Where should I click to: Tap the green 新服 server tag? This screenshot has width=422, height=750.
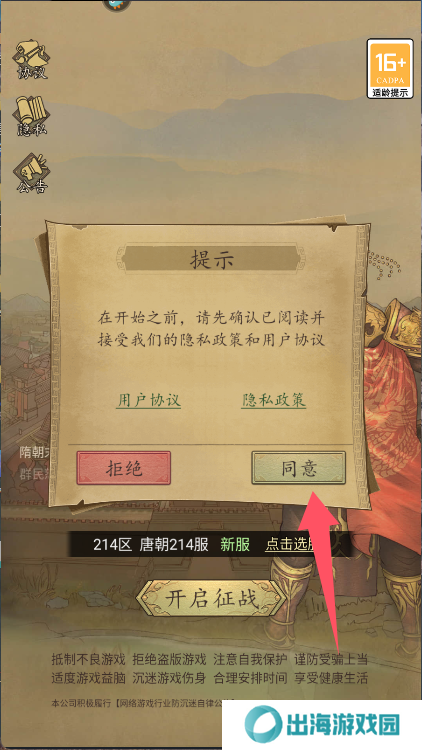point(235,545)
